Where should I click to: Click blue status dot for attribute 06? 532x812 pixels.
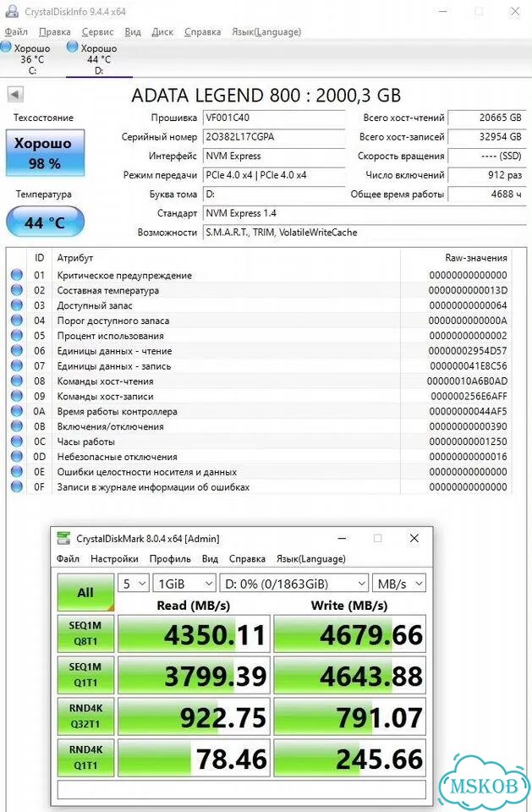point(17,350)
